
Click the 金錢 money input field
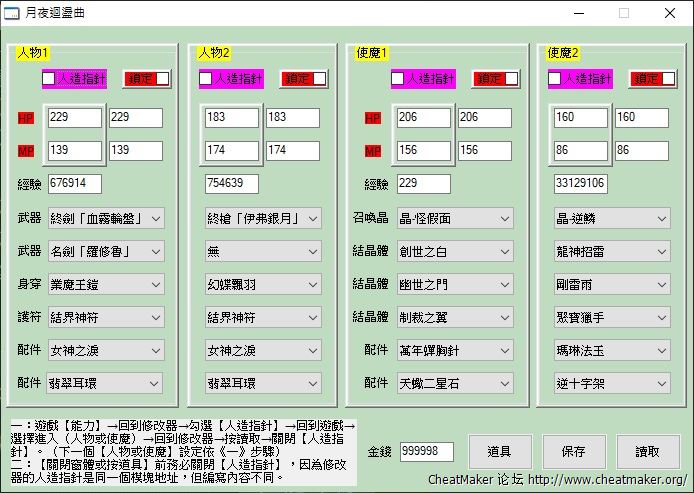tap(426, 452)
